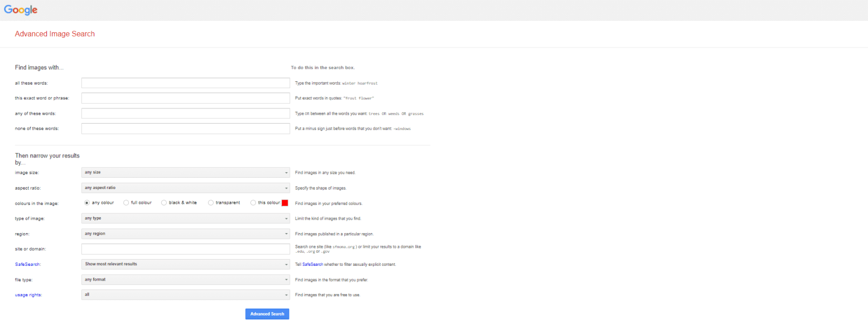Click the 'all these words' input field
868x329 pixels.
[x=185, y=82]
